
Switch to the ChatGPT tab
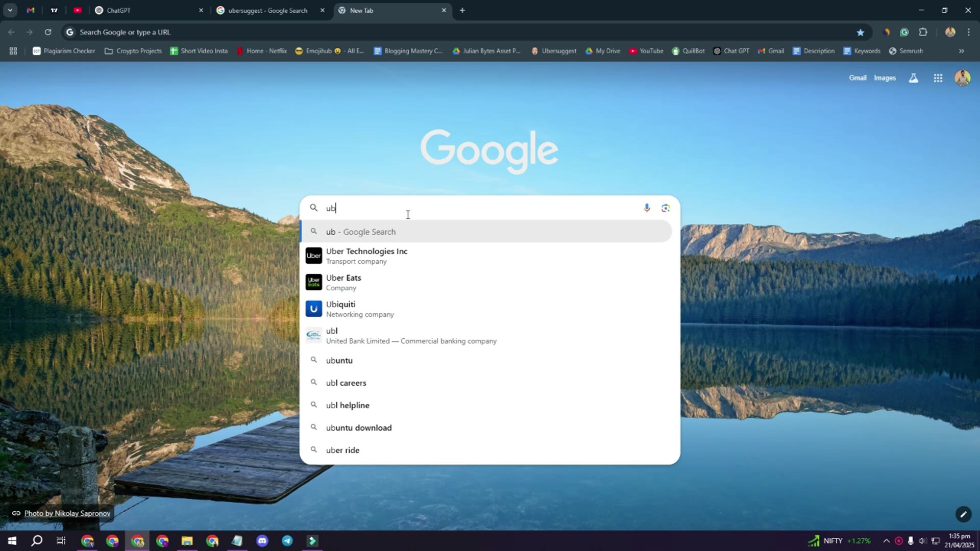pos(148,10)
